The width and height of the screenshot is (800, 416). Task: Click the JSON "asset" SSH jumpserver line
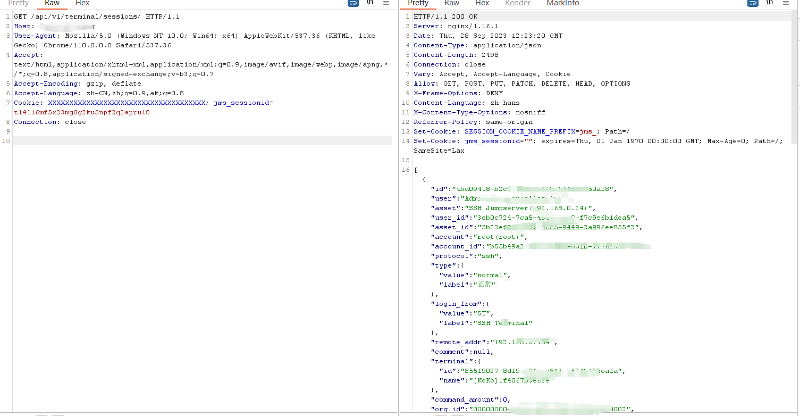(513, 208)
